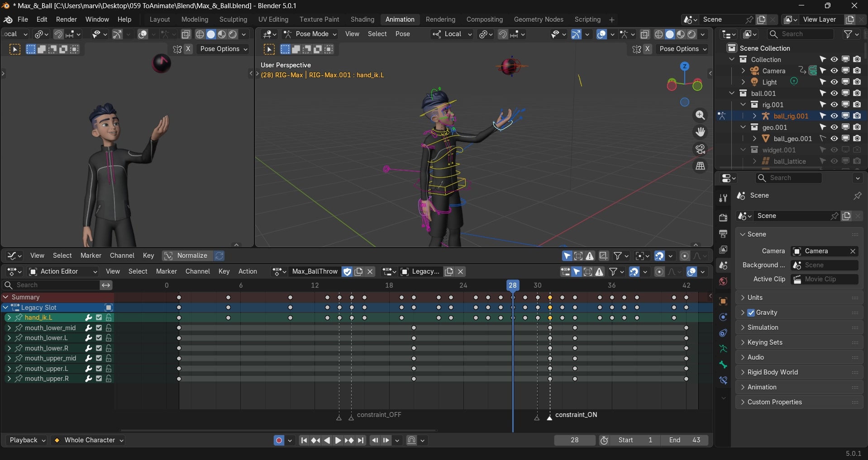
Task: Click the current frame field showing 28
Action: point(574,441)
